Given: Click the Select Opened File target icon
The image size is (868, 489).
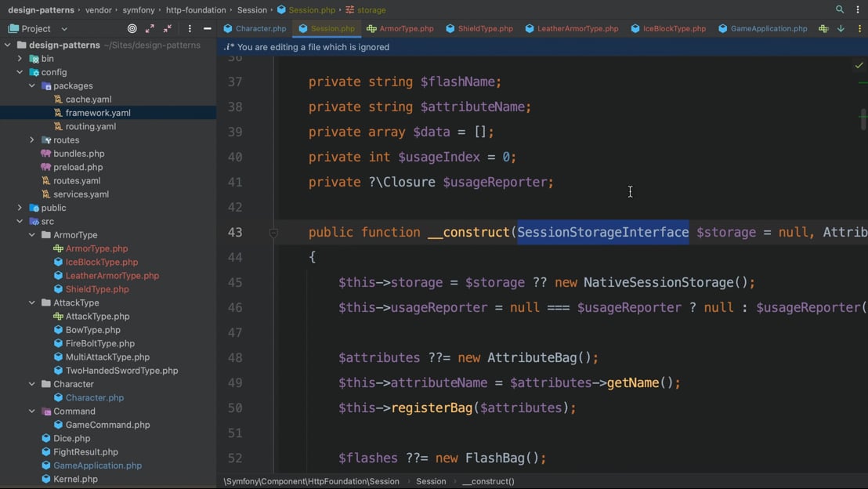Looking at the screenshot, I should 132,28.
